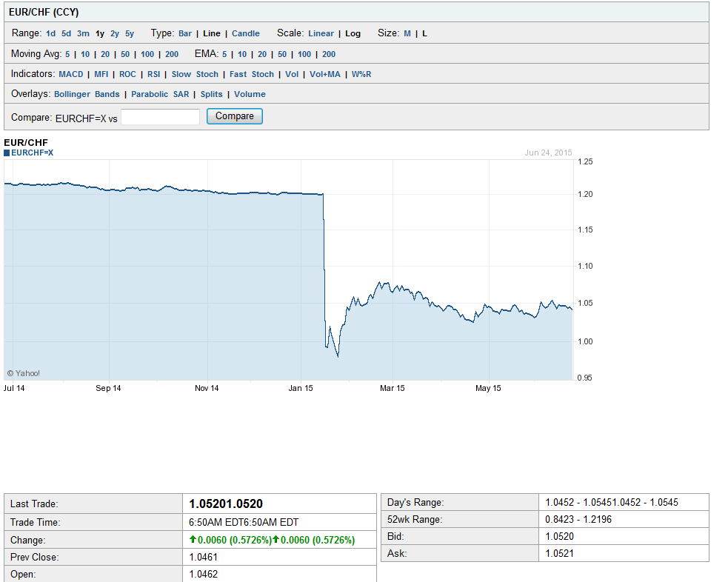Click the Compare button
The width and height of the screenshot is (728, 582).
(x=234, y=116)
